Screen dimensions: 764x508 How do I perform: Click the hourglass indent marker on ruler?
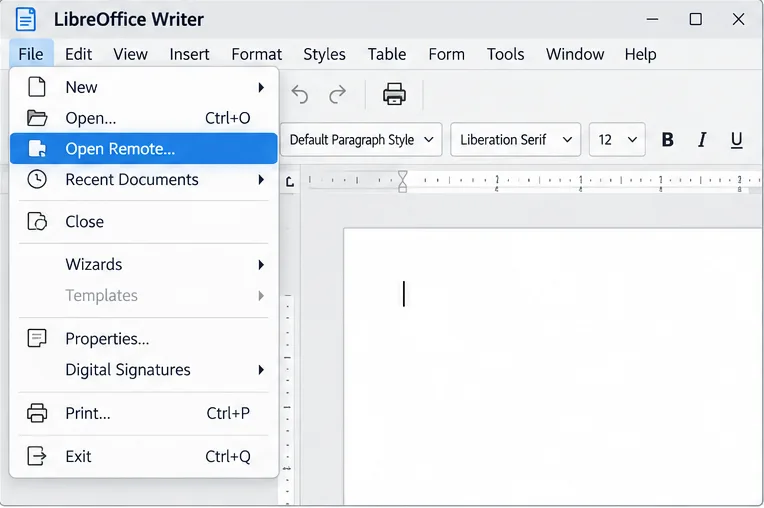point(402,181)
